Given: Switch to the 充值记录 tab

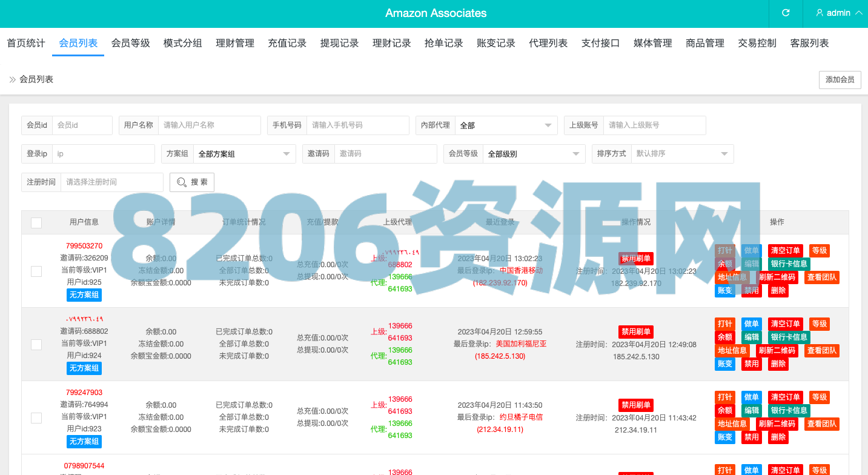Looking at the screenshot, I should 287,43.
